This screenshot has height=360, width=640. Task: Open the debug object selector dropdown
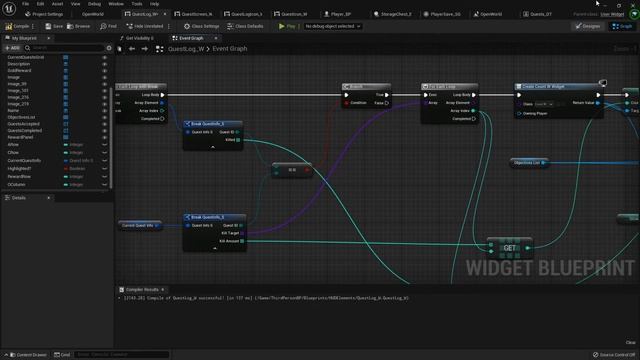click(x=333, y=26)
